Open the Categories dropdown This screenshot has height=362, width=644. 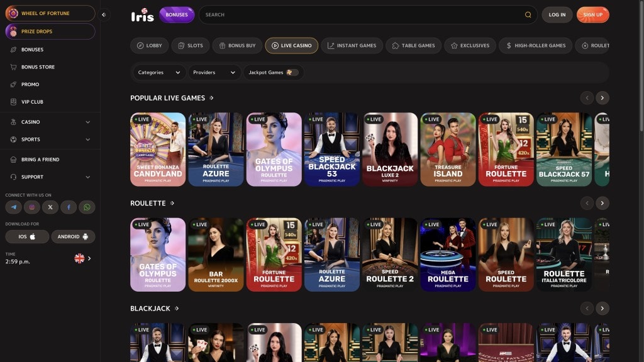(x=159, y=72)
